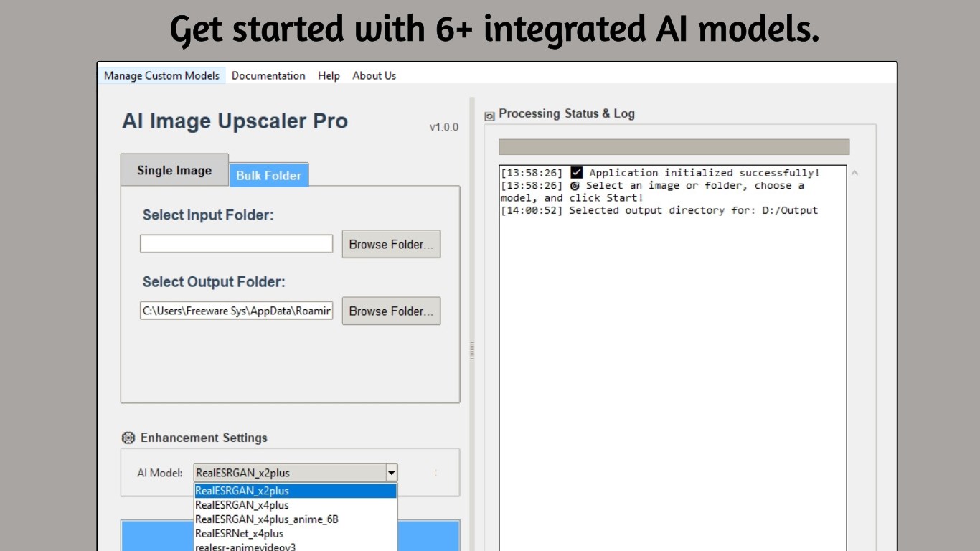Select RealESRGAN_x4plus from the model list
This screenshot has width=980, height=551.
click(x=242, y=505)
